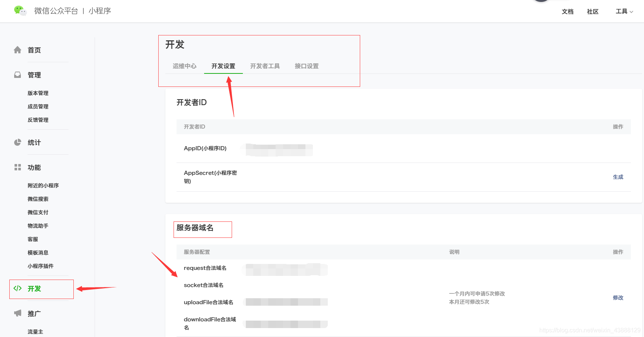The width and height of the screenshot is (644, 337).
Task: Click the AppSecret(小程序密钥) label
Action: pyautogui.click(x=210, y=177)
